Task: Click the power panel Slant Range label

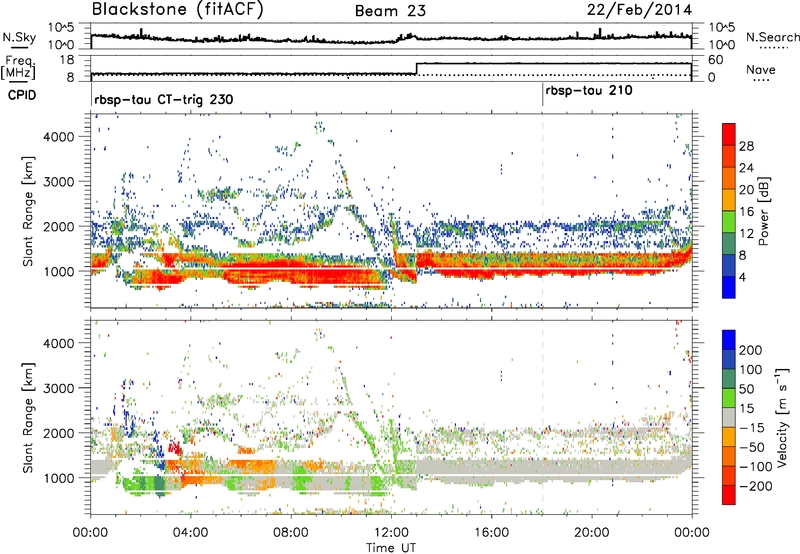Action: coord(28,211)
